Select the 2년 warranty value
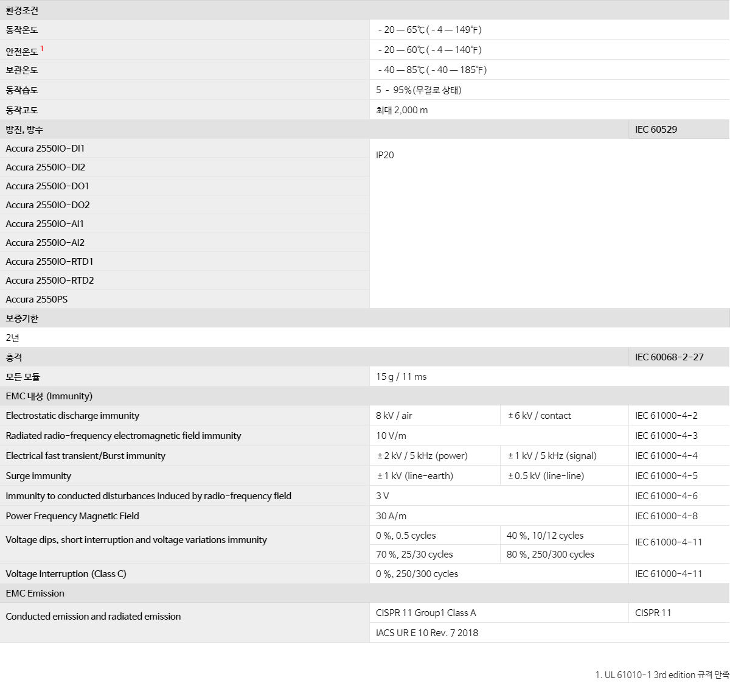 click(x=13, y=338)
